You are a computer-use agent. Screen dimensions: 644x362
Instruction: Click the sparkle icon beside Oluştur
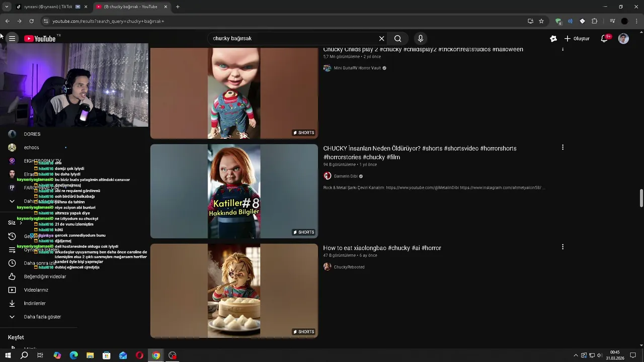553,39
